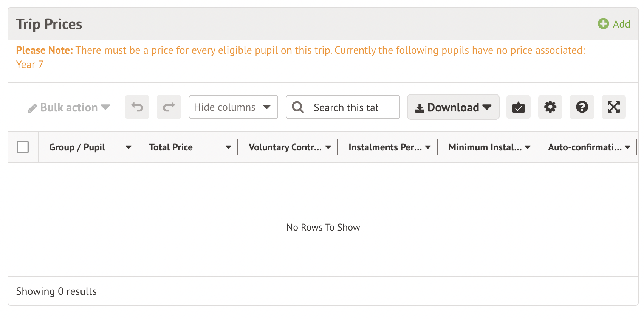
Task: Open the Hide columns dropdown
Action: 233,107
